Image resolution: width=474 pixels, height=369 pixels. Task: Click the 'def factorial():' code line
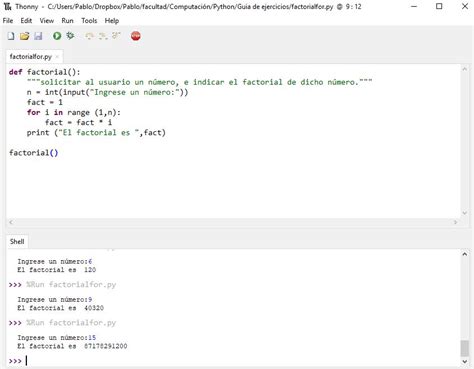(x=45, y=72)
